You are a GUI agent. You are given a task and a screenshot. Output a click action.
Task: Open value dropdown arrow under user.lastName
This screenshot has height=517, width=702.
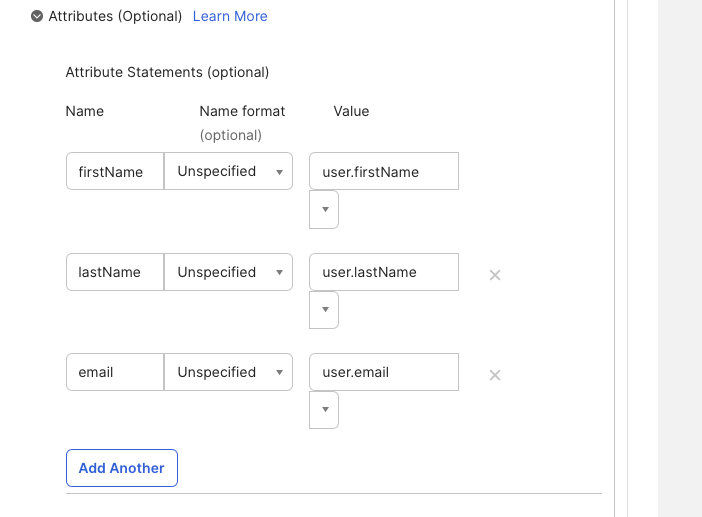(324, 310)
